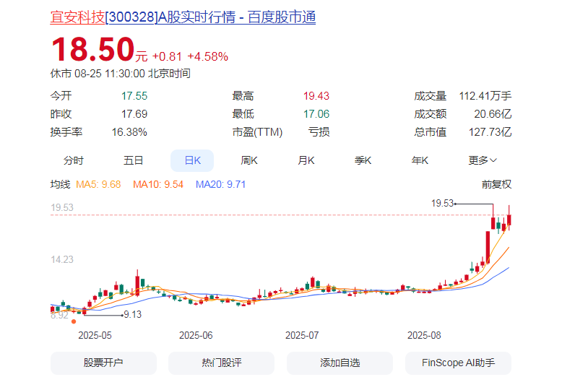This screenshot has width=588, height=377.
Task: Click the 19.53 high-point chart annotation
Action: tap(443, 204)
